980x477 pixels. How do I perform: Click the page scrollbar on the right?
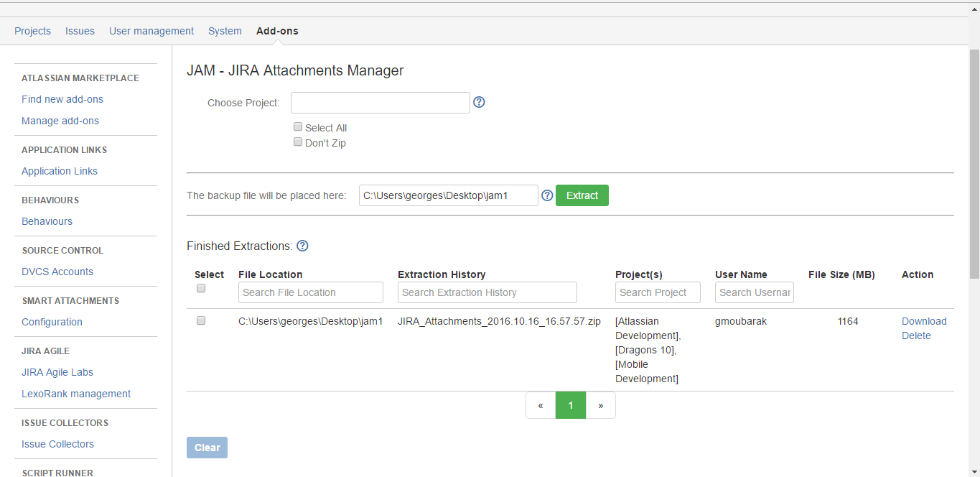tap(974, 164)
